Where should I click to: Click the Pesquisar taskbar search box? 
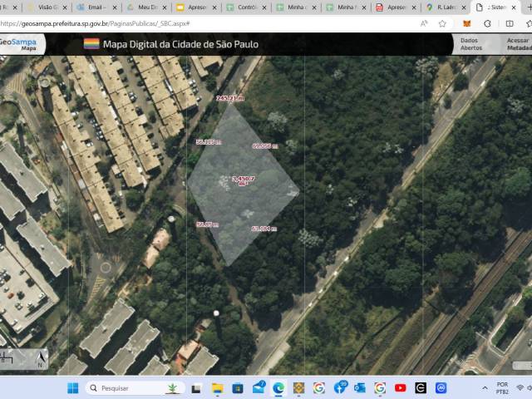(x=135, y=388)
